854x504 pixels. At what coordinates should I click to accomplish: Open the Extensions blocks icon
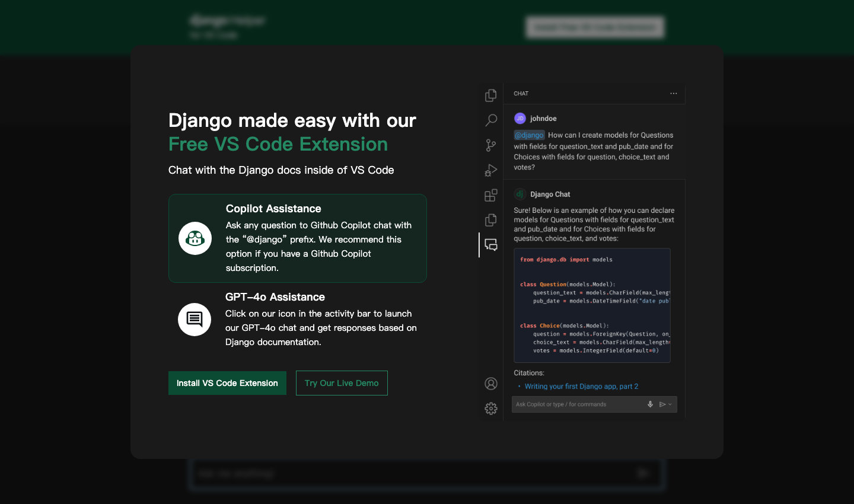pyautogui.click(x=491, y=195)
